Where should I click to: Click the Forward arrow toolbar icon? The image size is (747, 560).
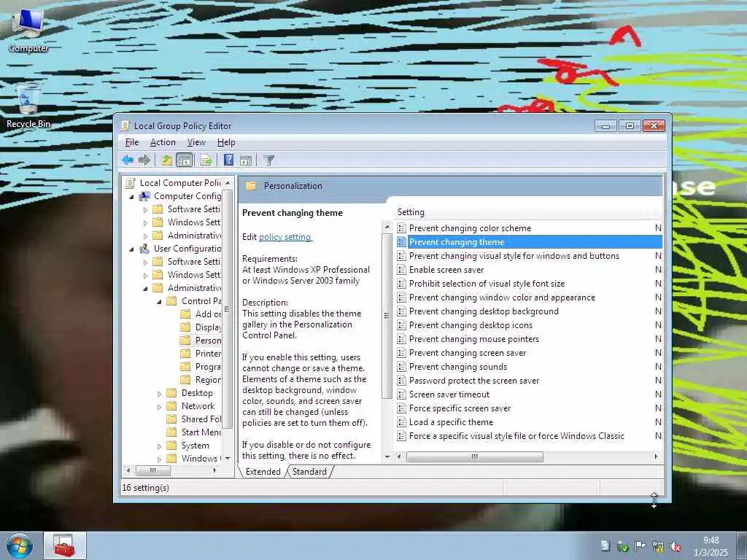(x=144, y=160)
